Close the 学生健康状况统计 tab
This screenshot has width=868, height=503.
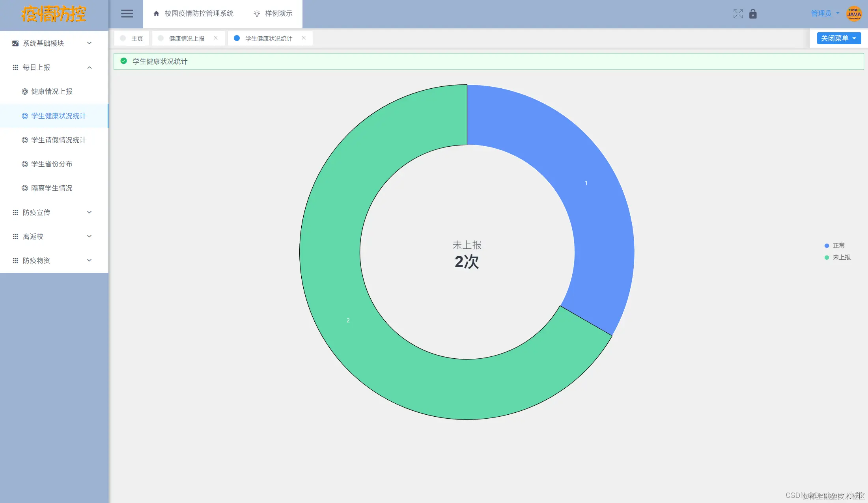tap(304, 38)
